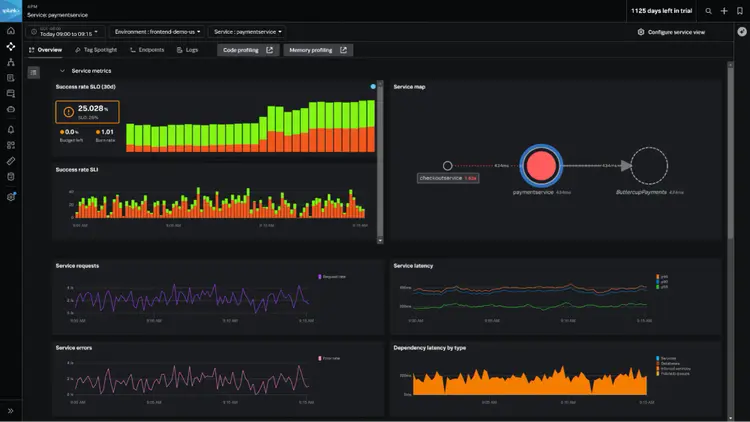Switch to the Tag Spotlight tab
The image size is (750, 422).
coord(97,50)
